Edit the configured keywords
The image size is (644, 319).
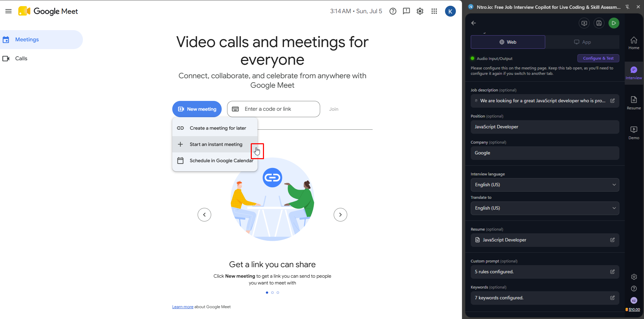click(x=612, y=298)
